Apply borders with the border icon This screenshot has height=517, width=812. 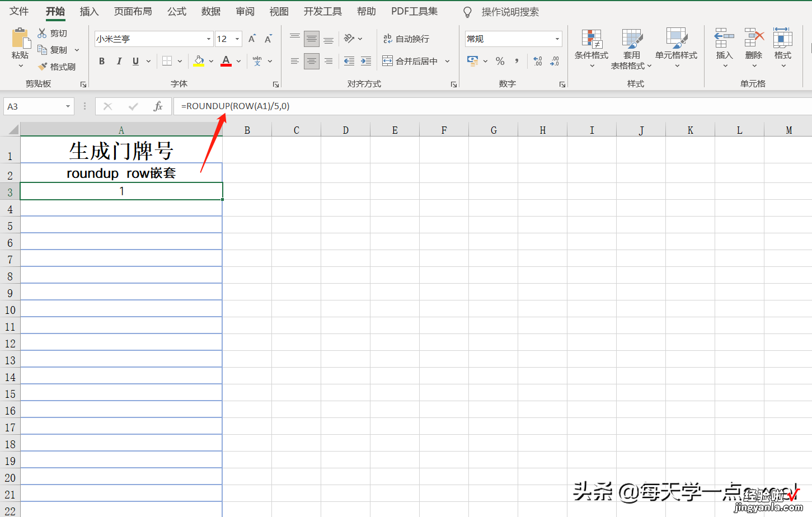167,61
